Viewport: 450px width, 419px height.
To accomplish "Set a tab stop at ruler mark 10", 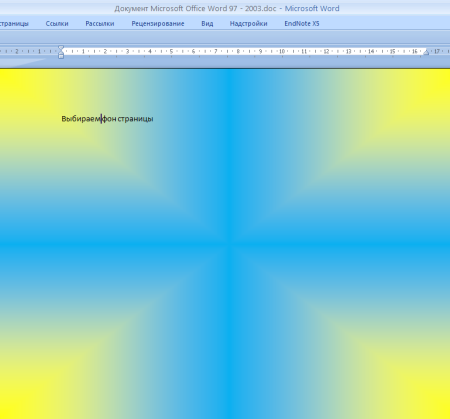I will [x=282, y=51].
